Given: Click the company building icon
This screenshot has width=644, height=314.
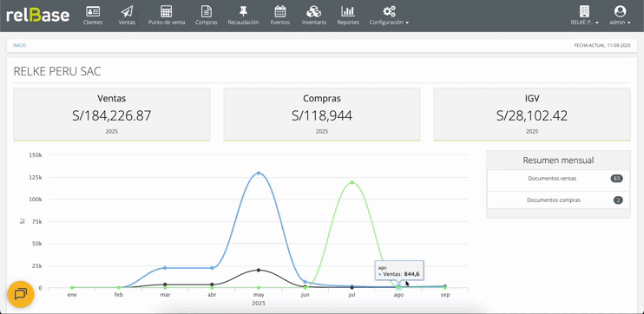Looking at the screenshot, I should click(x=584, y=11).
